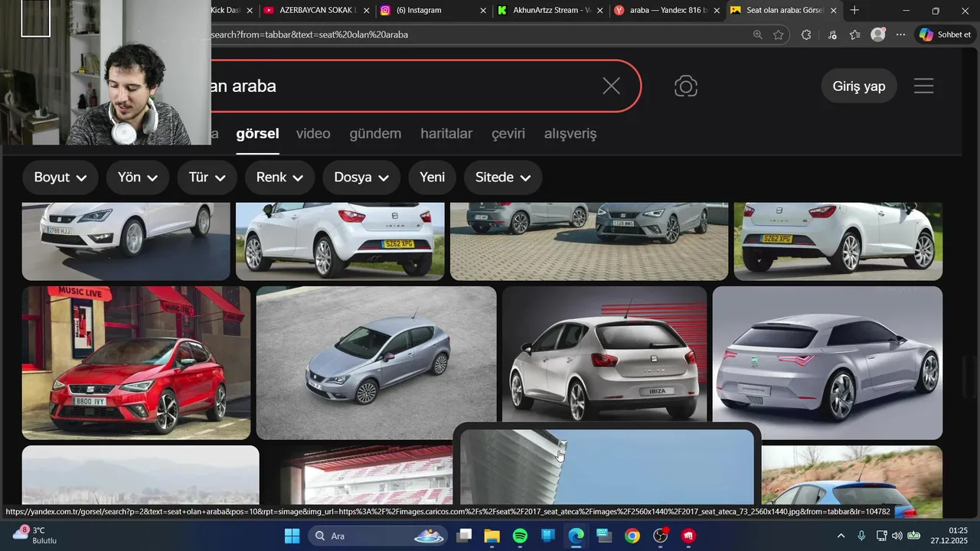Switch to the video tab
Image resolution: width=980 pixels, height=551 pixels.
click(x=313, y=133)
